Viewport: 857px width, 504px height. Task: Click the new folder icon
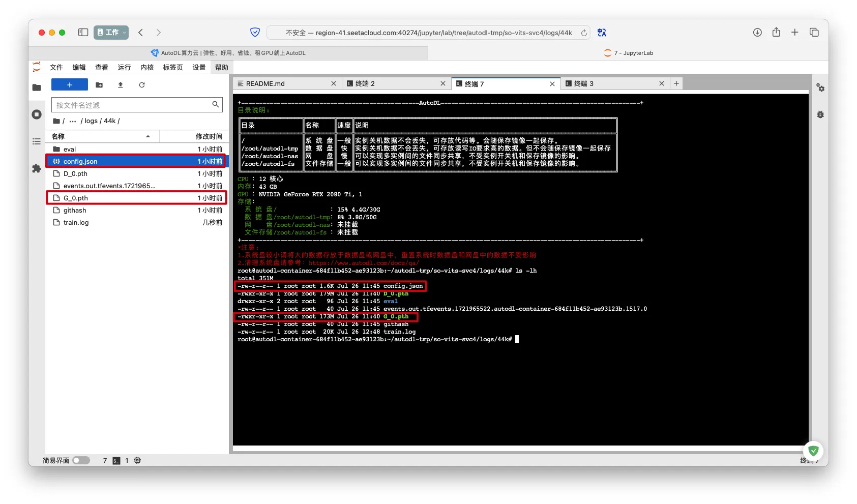(99, 85)
